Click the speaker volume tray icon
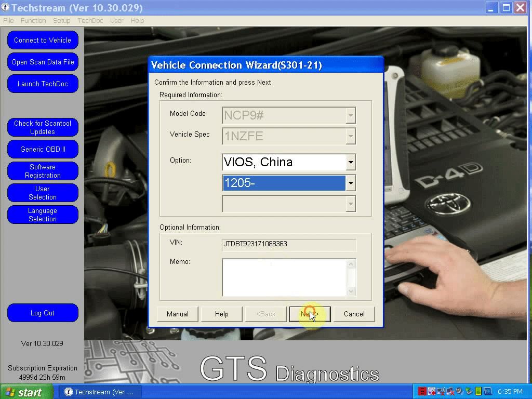532x399 pixels. (459, 391)
